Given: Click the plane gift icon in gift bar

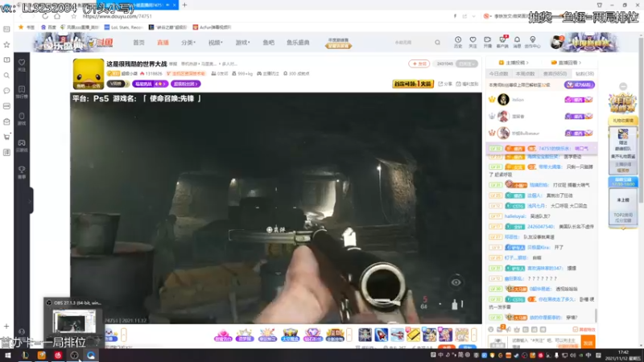Looking at the screenshot, I should (x=397, y=335).
